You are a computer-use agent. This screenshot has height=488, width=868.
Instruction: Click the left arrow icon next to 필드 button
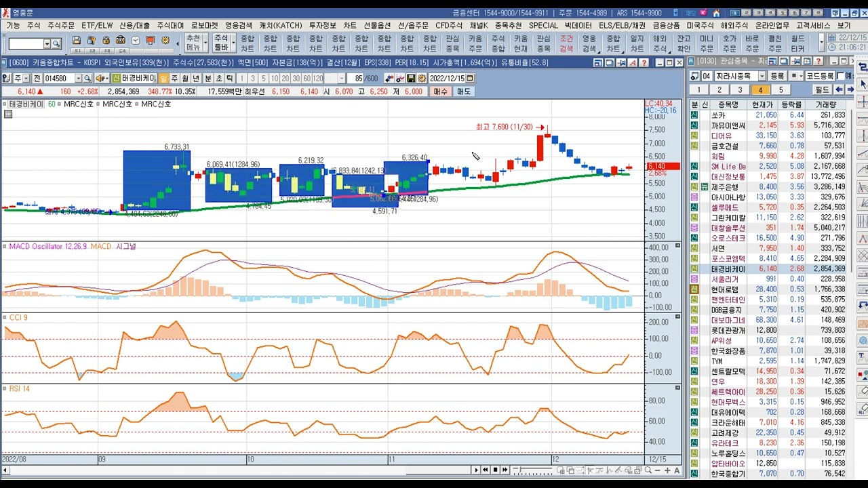(x=839, y=89)
